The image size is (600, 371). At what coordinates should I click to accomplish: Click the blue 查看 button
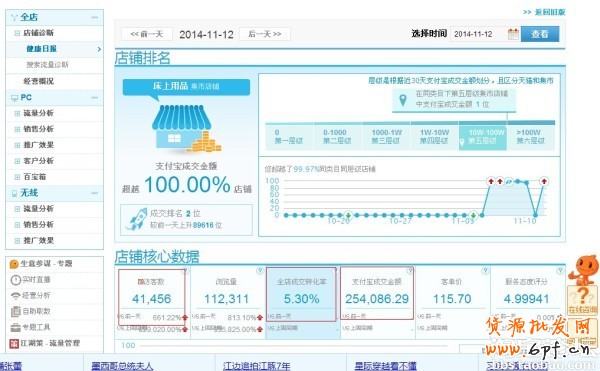[x=540, y=34]
